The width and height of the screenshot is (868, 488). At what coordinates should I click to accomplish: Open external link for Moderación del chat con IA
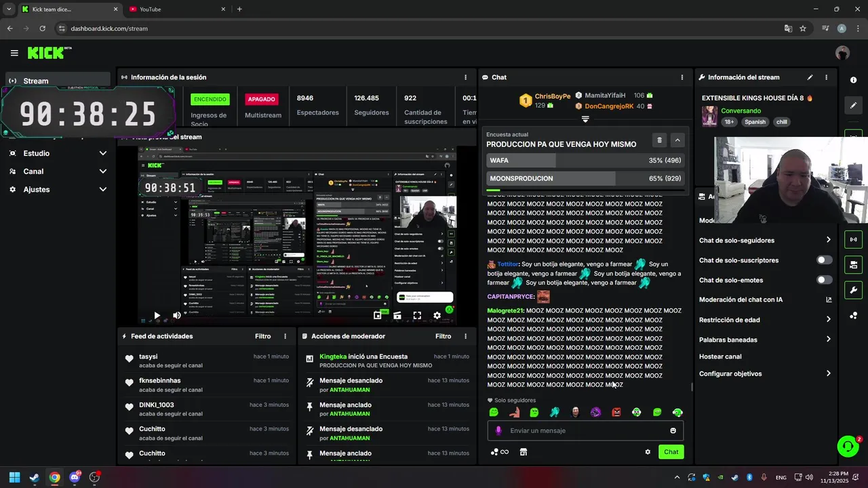click(x=828, y=300)
